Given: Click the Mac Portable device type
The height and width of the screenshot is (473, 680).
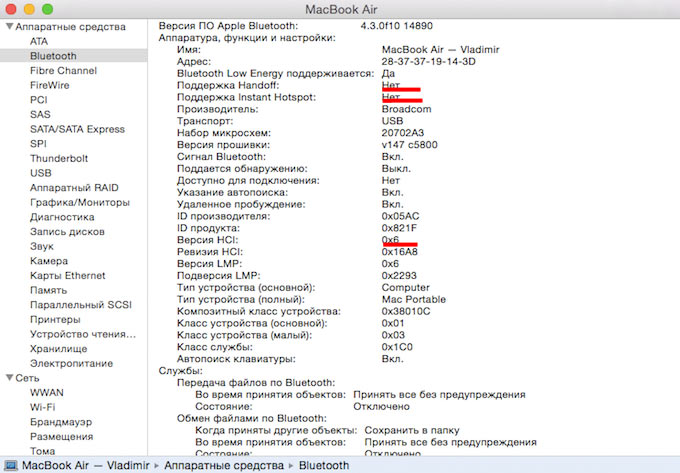Looking at the screenshot, I should point(414,300).
